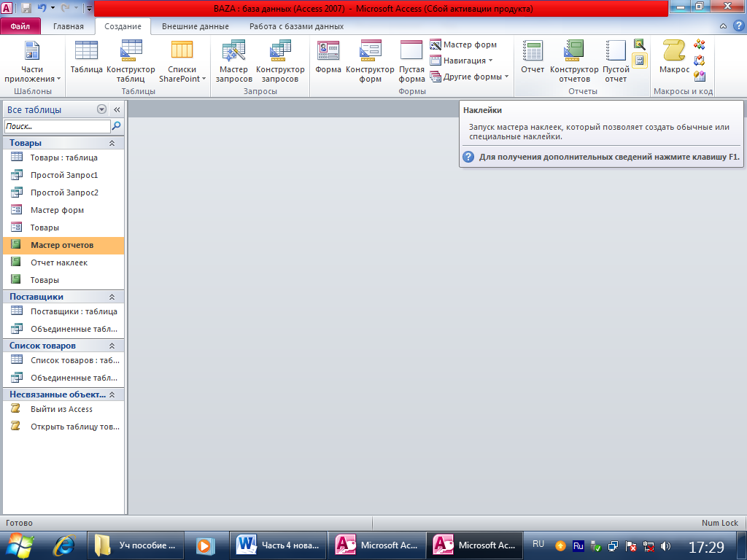Open Windows Media Player from the taskbar

pos(206,545)
